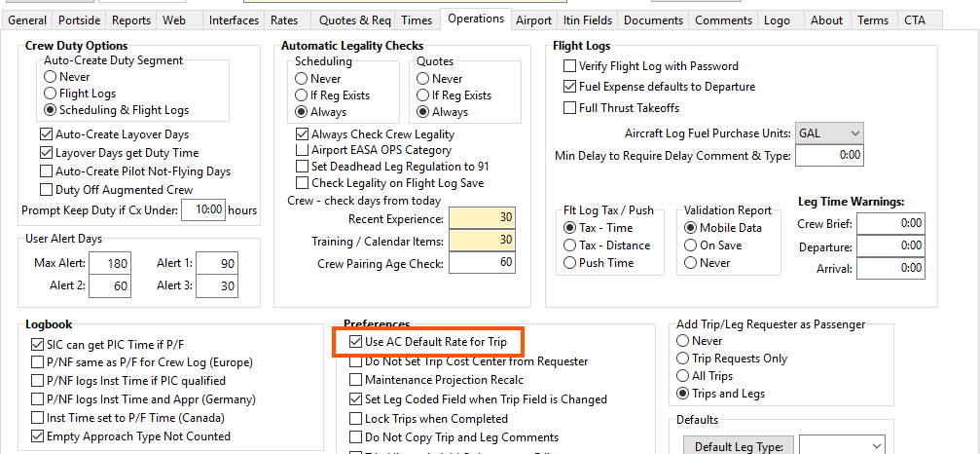Open the Documents tab
The image size is (980, 454).
[x=653, y=19]
